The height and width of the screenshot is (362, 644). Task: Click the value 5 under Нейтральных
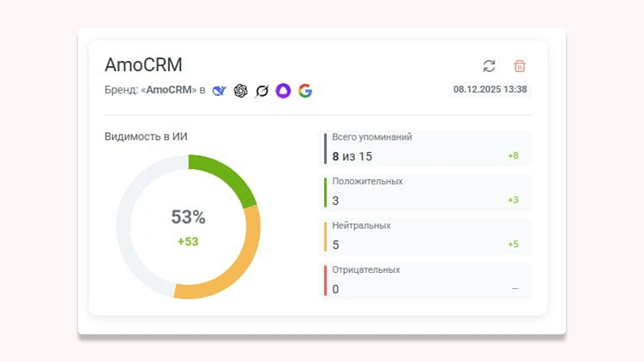pyautogui.click(x=335, y=245)
